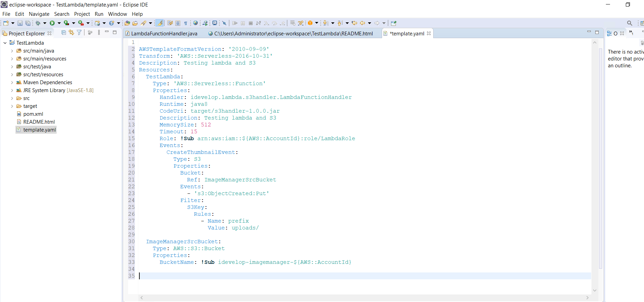The width and height of the screenshot is (644, 302).
Task: Toggle Show Whitespace Characters pilcrow icon
Action: click(186, 23)
